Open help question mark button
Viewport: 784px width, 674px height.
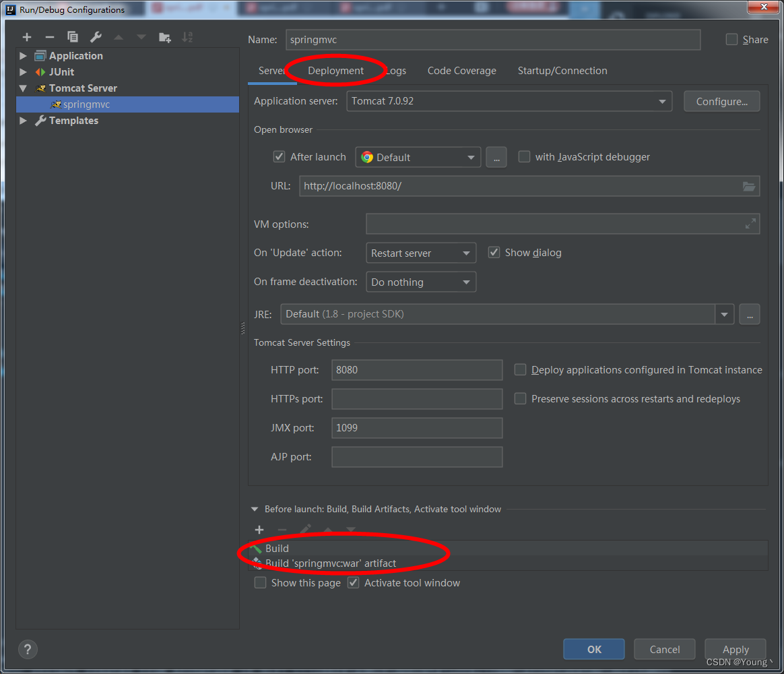[x=28, y=650]
